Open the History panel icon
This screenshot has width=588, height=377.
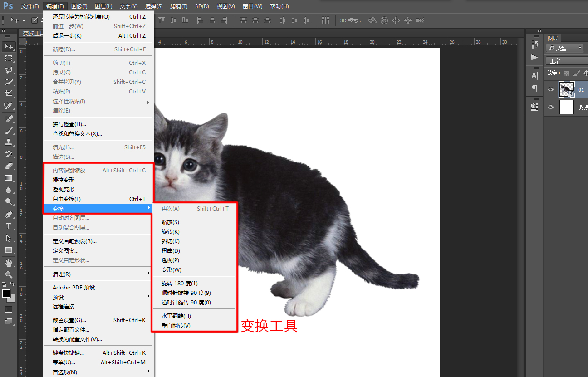534,45
